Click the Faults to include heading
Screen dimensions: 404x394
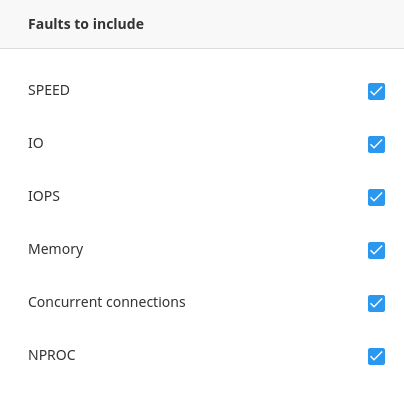tap(86, 24)
